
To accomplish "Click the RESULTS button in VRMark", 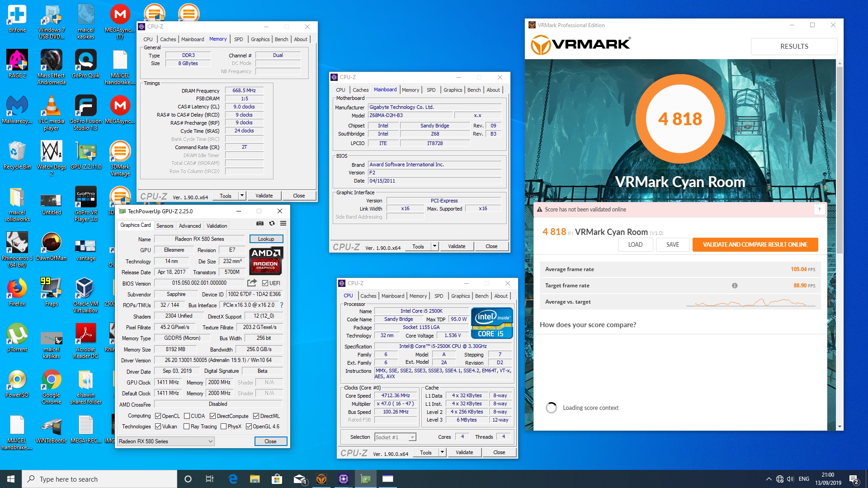I will (794, 46).
